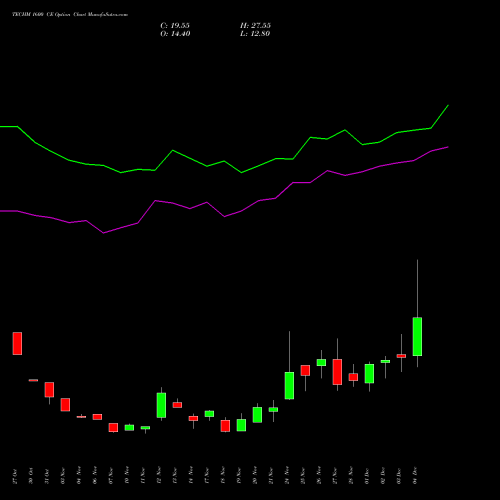
Task: Click the low value L: 12.80
Action: tap(255, 34)
